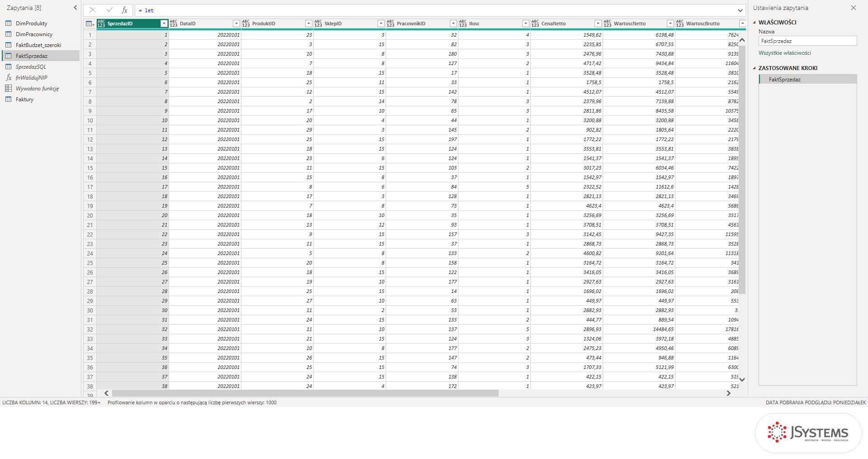Open filter dropdown for SprzedazID column

164,24
